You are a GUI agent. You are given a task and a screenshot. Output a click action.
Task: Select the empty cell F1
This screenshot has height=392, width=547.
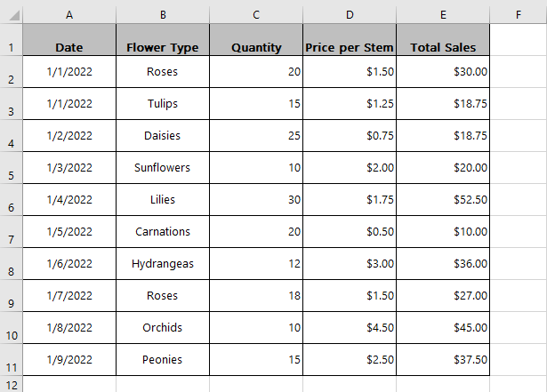click(519, 40)
